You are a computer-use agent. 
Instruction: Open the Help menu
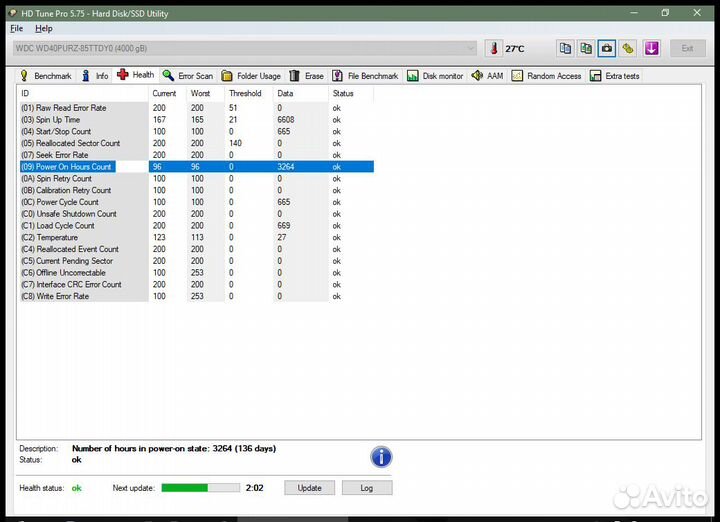[44, 29]
